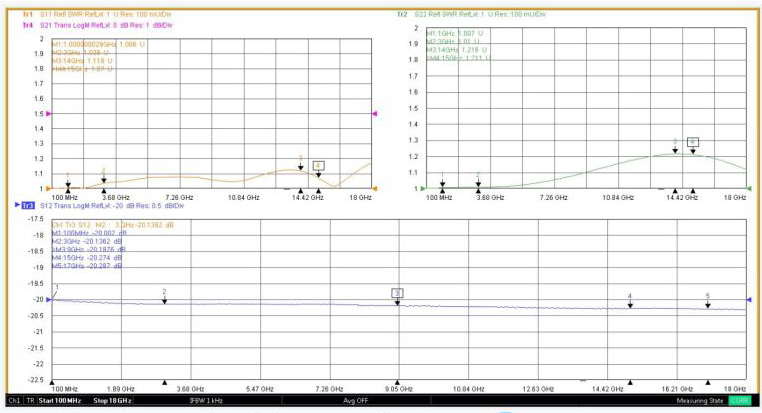Click the Ch1 channel label in status bar
Viewport: 762px width, 413px height.
[x=12, y=402]
